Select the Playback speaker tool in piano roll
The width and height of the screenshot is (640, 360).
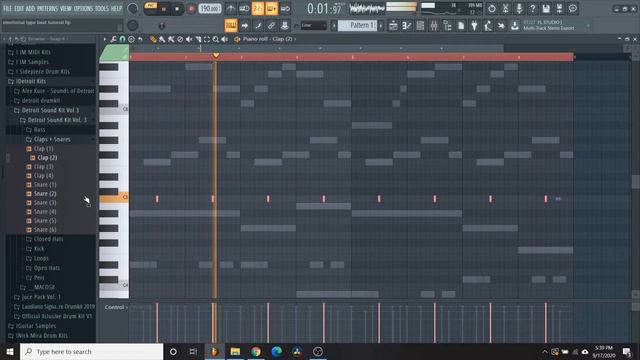224,39
